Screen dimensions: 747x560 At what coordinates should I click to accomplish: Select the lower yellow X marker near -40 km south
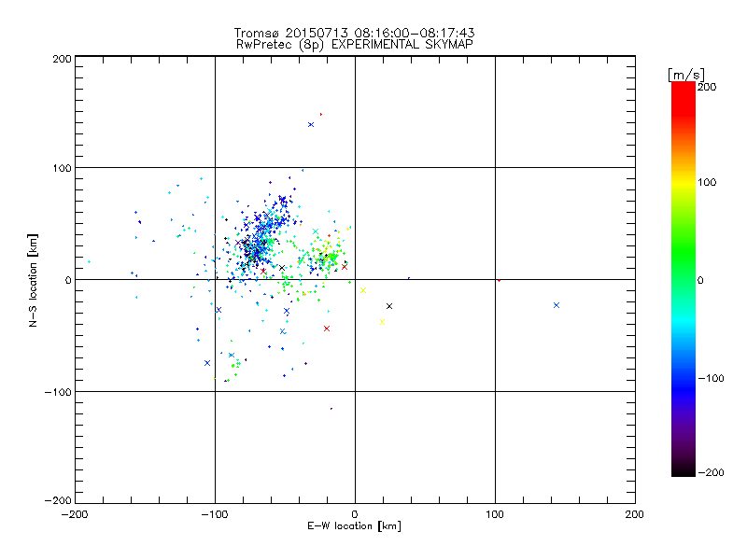(x=382, y=322)
